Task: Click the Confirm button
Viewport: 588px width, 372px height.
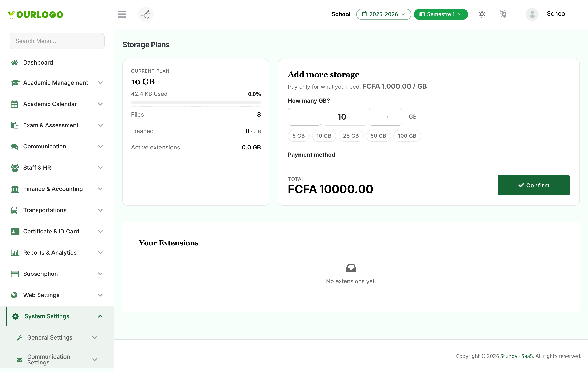Action: pos(533,185)
